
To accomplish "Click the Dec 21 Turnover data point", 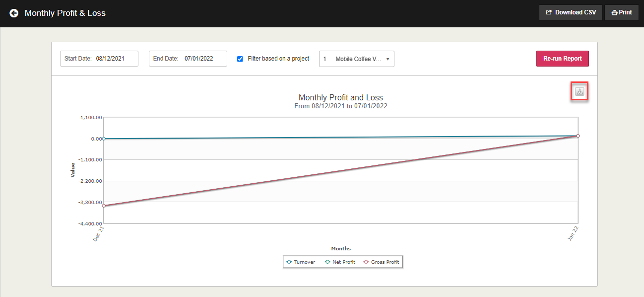I will (x=104, y=139).
